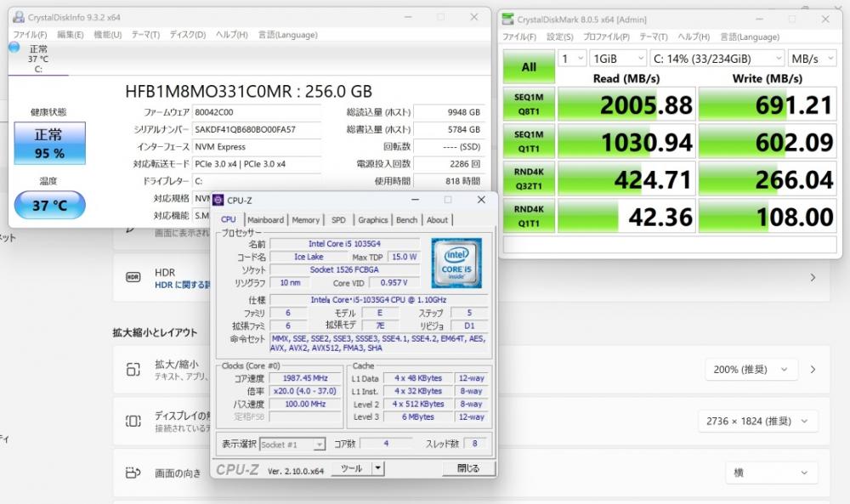Open 機能 menu in CrystalDiskInfo
The height and width of the screenshot is (504, 850).
[107, 35]
